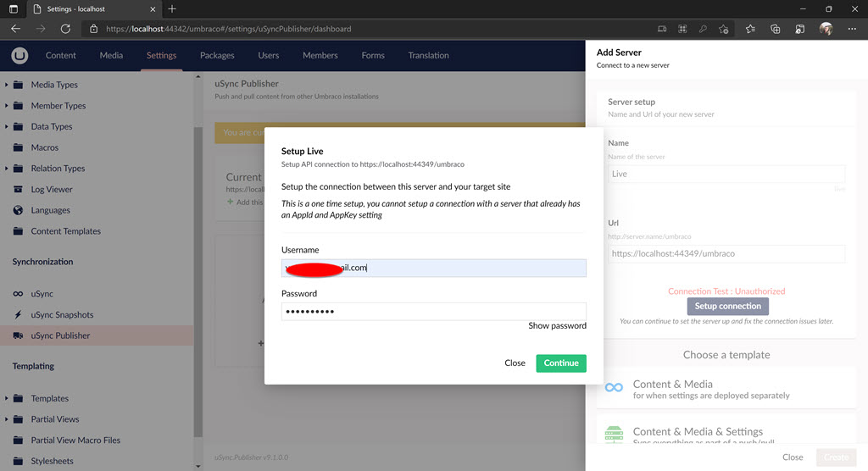This screenshot has height=471, width=868.
Task: Expand the Relation Types tree node
Action: 6,169
